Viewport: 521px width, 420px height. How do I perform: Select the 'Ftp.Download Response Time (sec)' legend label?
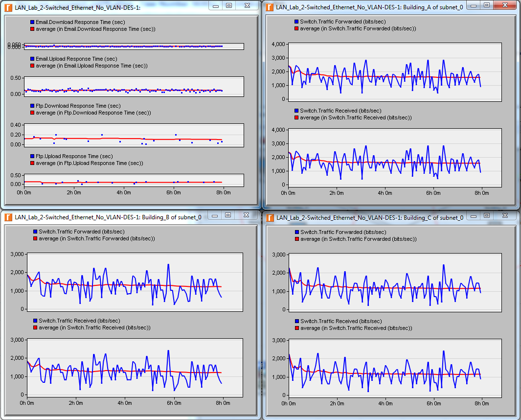[x=78, y=106]
